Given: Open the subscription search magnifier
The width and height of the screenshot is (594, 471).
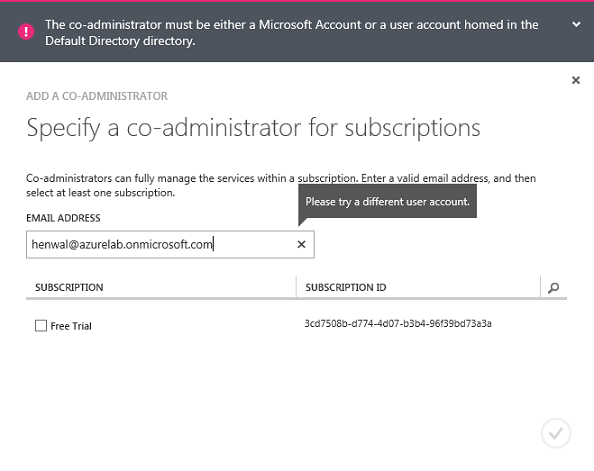Looking at the screenshot, I should 553,288.
